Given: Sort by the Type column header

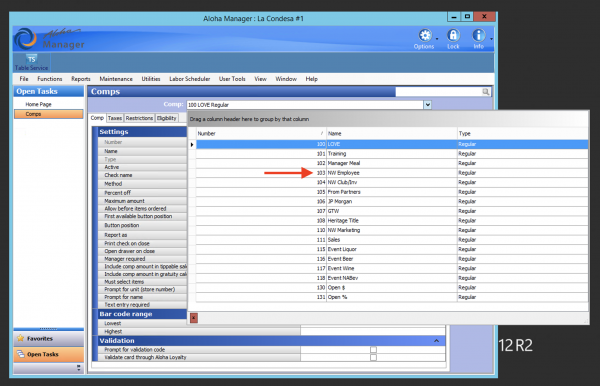Looking at the screenshot, I should [x=522, y=134].
